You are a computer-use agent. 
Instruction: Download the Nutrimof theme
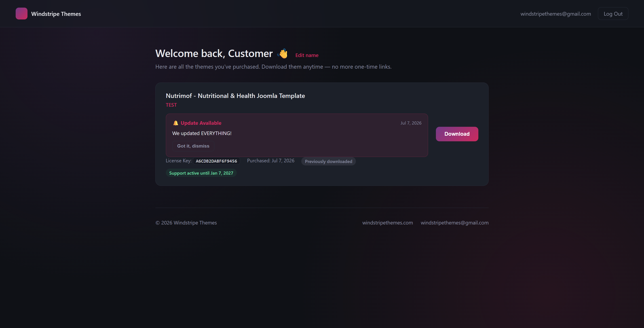[x=457, y=134]
